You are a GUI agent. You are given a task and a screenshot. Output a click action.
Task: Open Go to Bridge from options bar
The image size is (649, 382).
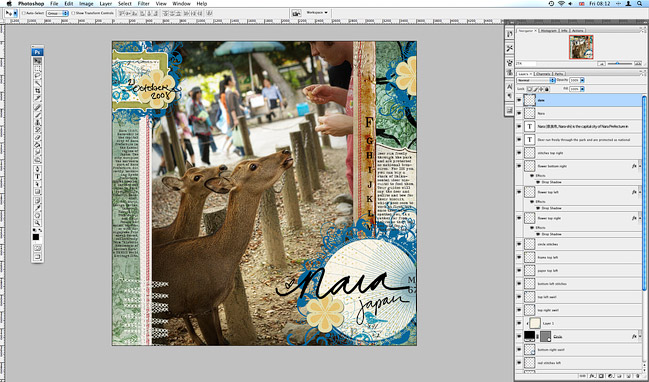point(296,13)
